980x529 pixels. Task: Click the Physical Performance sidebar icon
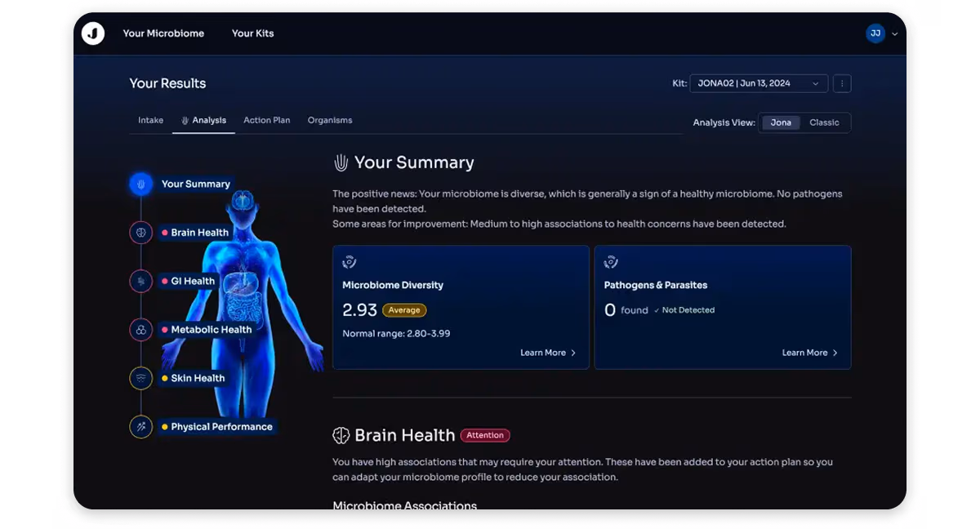(x=141, y=426)
